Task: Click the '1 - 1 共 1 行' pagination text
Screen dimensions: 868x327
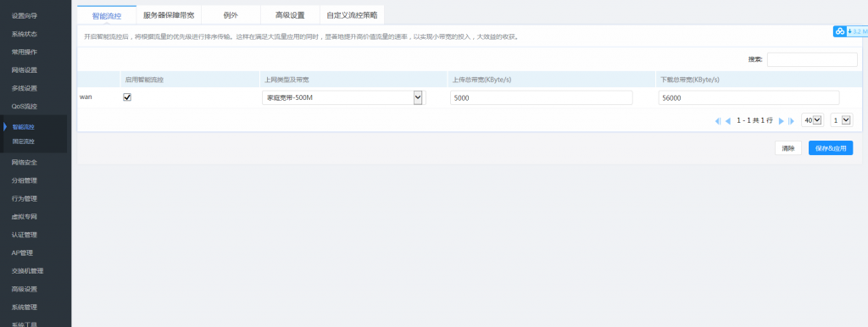Action: click(x=754, y=120)
